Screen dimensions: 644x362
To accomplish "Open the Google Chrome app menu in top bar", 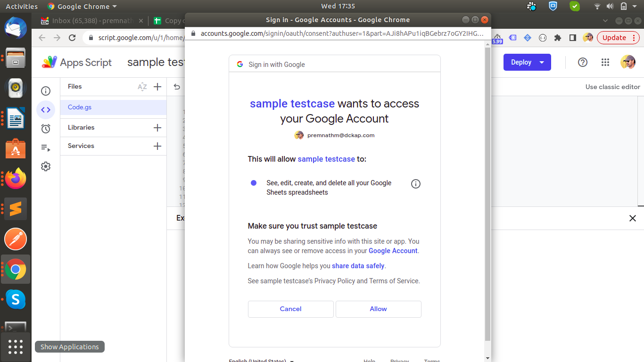I will (x=82, y=6).
